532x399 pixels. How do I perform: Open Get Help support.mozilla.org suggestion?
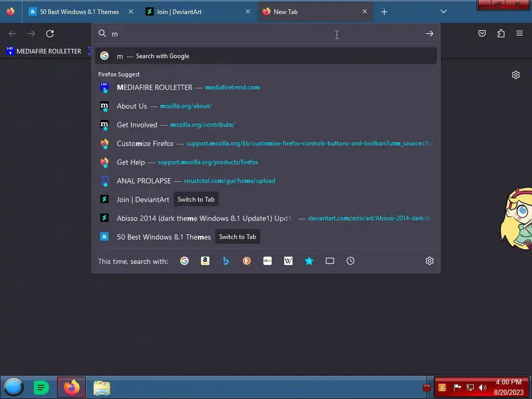click(266, 162)
